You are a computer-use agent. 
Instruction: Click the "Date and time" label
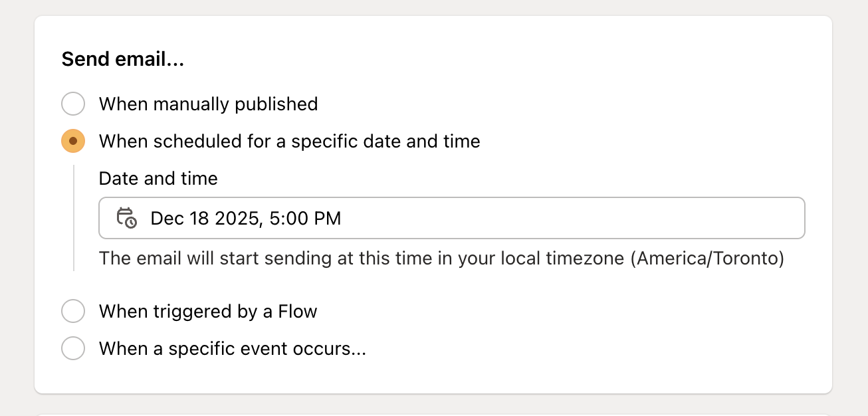point(158,178)
